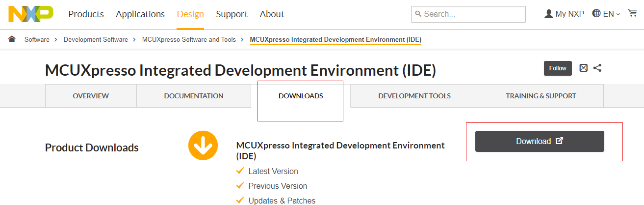Click the email envelope icon
The width and height of the screenshot is (644, 205).
[583, 68]
